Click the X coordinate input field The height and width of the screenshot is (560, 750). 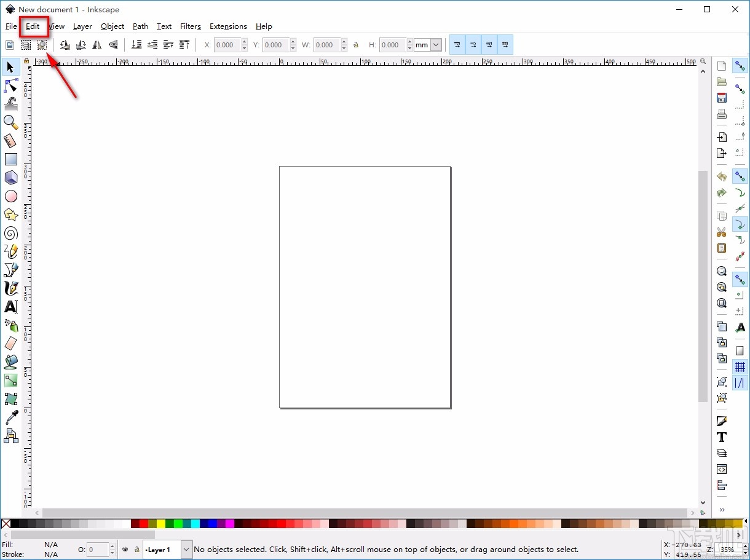pyautogui.click(x=226, y=45)
